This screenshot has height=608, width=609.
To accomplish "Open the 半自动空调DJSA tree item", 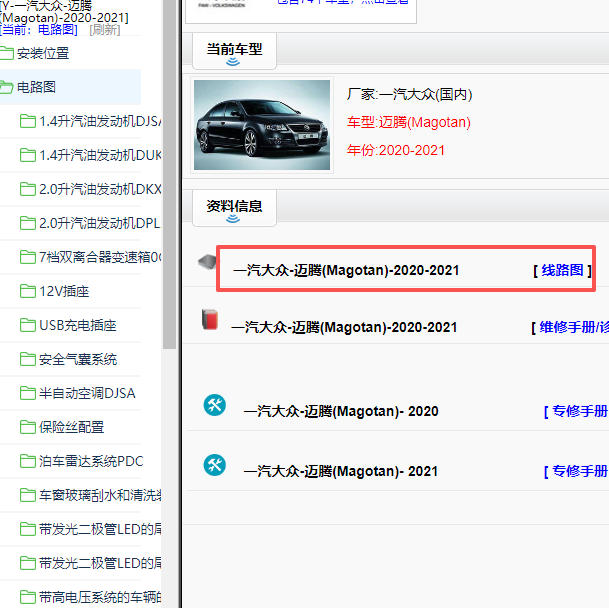I will [x=87, y=393].
